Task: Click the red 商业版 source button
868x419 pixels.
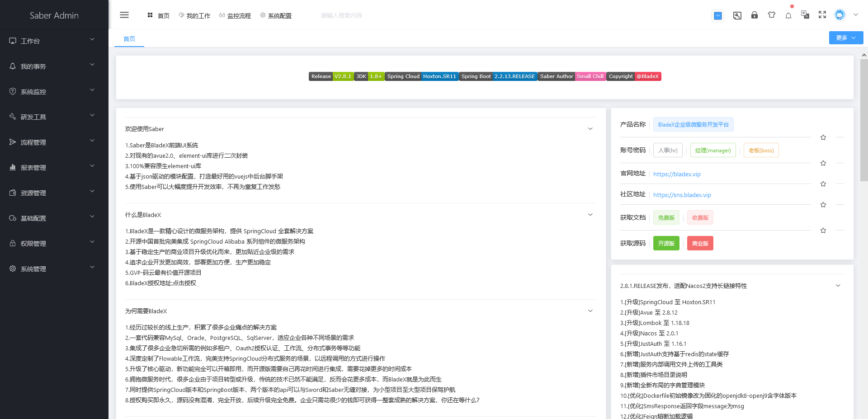Action: 700,243
